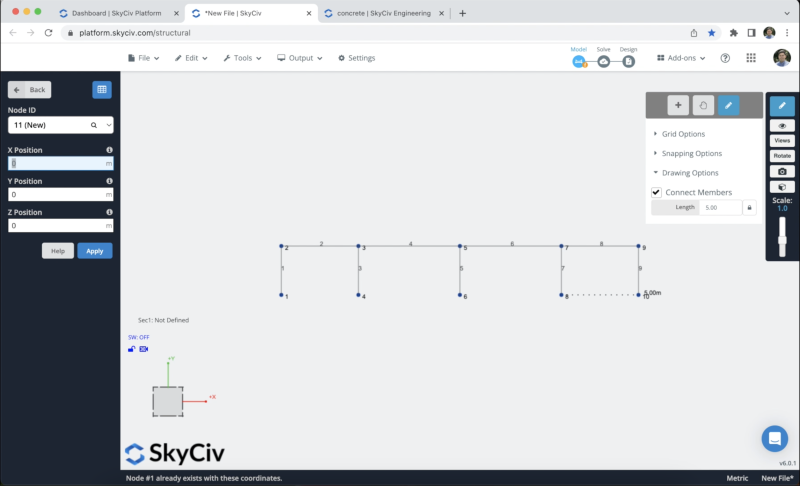Click the help question mark icon
Viewport: 800px width, 486px height.
coord(725,58)
